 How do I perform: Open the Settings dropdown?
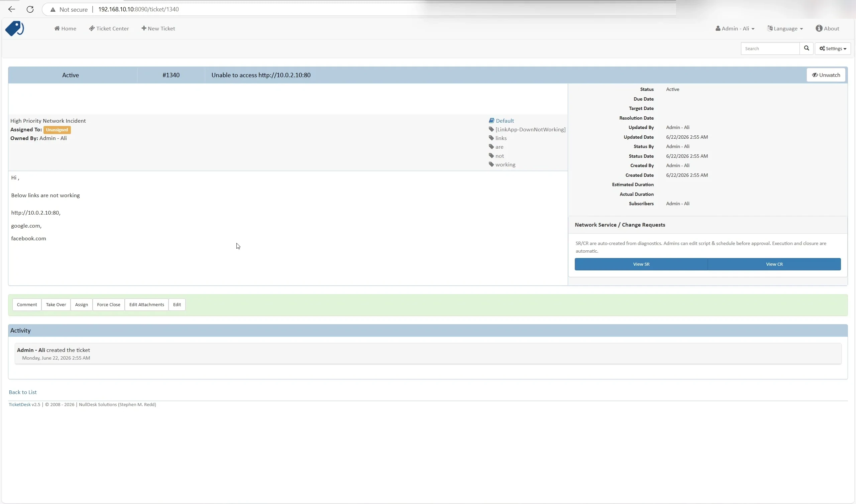(833, 48)
